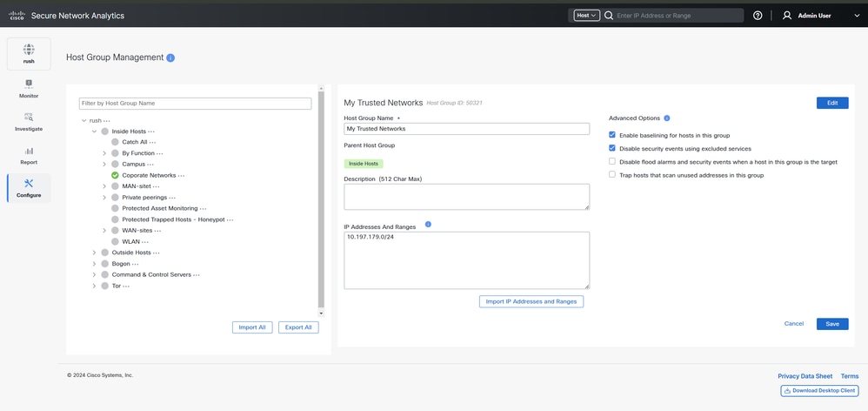Click info icon beside Host Group Management
868x411 pixels.
170,57
